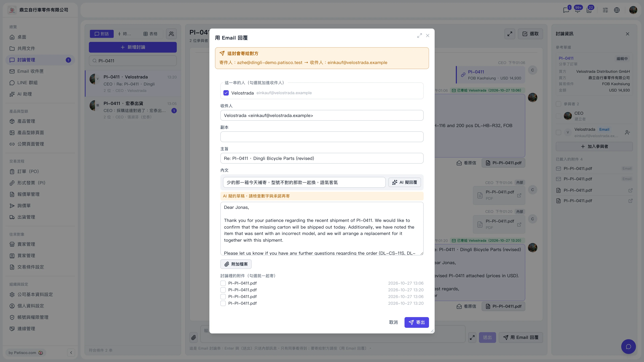This screenshot has height=362, width=644.
Task: Check the last PI-PI-0411.pdf attachment checkbox
Action: (x=223, y=303)
